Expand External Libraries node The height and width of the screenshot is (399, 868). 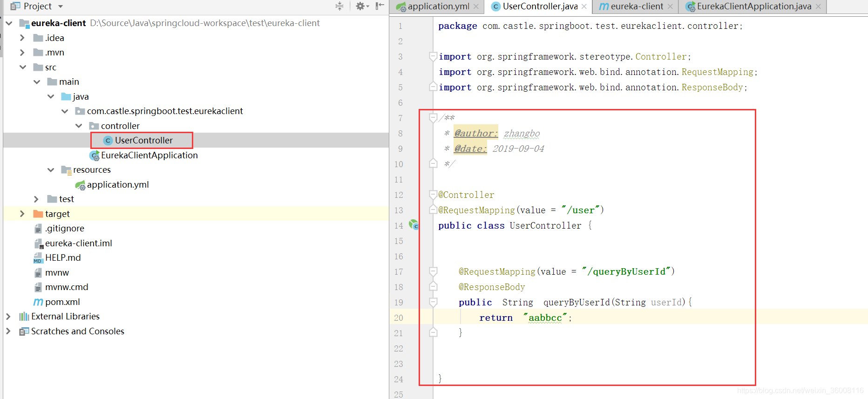point(8,316)
